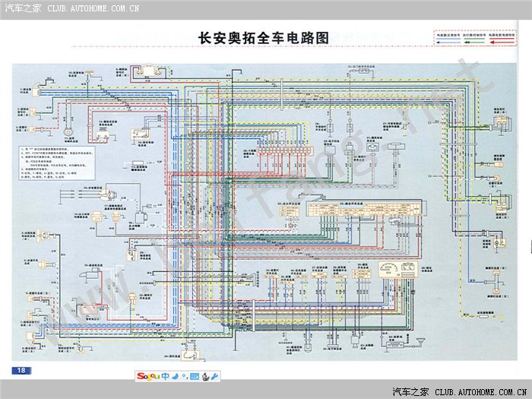The image size is (532, 399).
Task: Click the Sogou logo on the input toolbar
Action: (148, 376)
